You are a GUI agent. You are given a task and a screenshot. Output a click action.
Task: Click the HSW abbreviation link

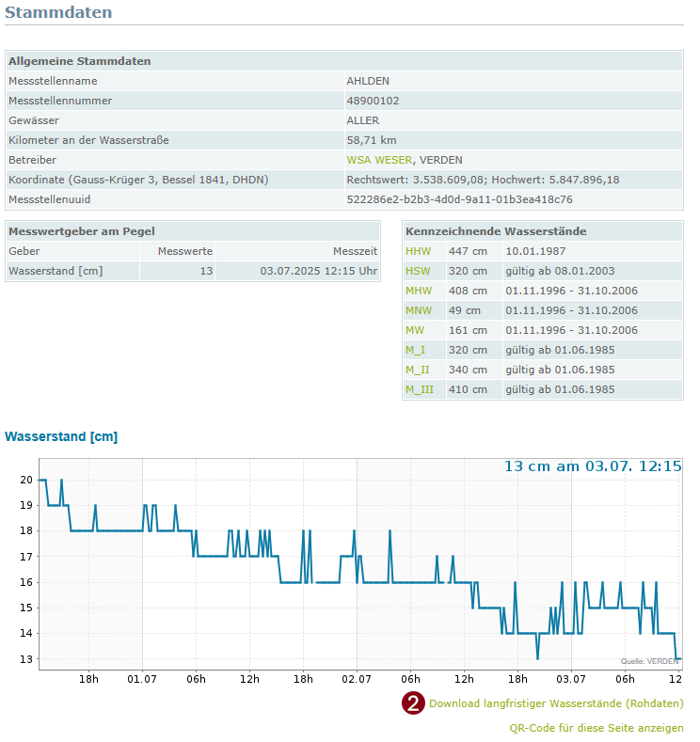coord(418,271)
